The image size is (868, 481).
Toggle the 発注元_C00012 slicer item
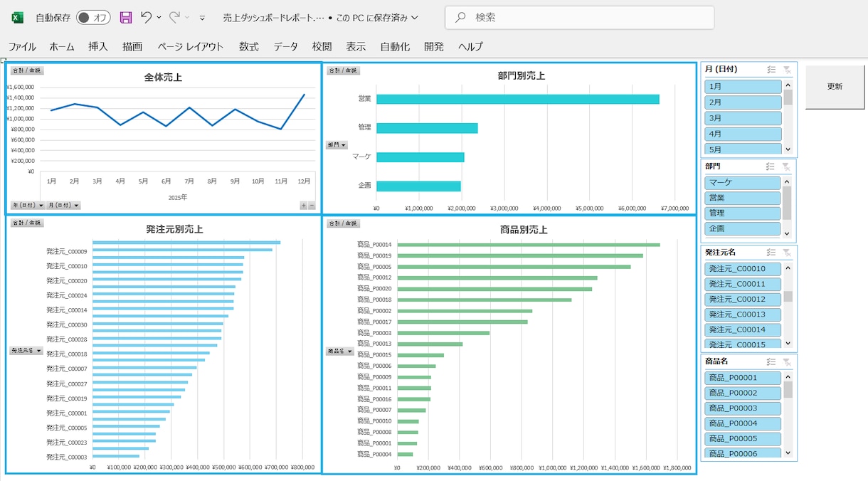pos(743,300)
